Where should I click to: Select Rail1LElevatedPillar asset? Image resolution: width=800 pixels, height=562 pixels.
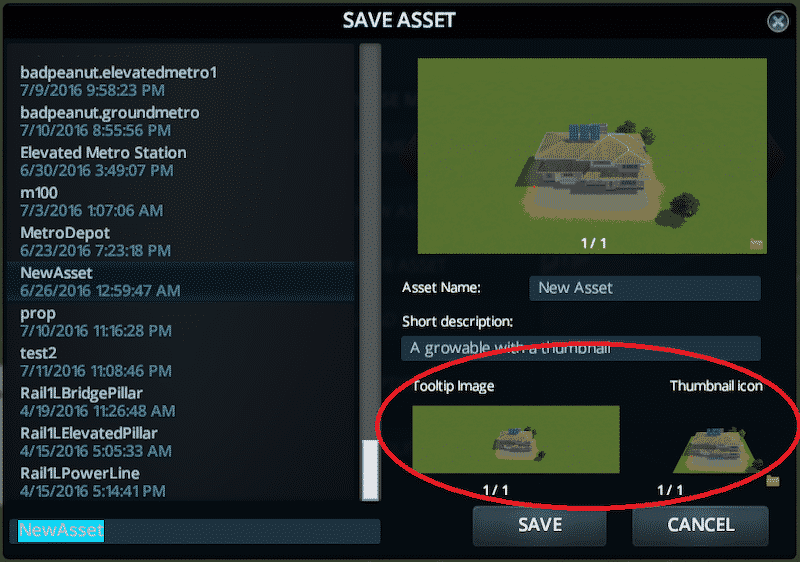pyautogui.click(x=181, y=442)
